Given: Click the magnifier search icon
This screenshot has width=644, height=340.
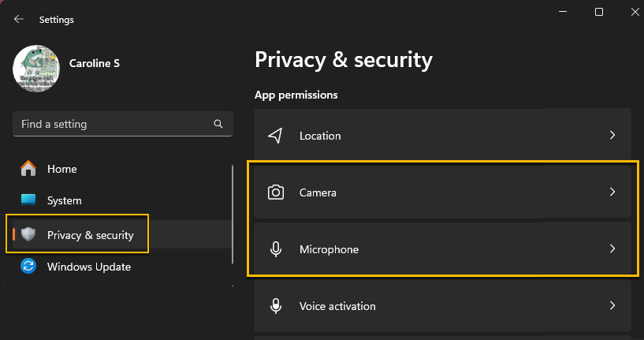Looking at the screenshot, I should (x=218, y=124).
